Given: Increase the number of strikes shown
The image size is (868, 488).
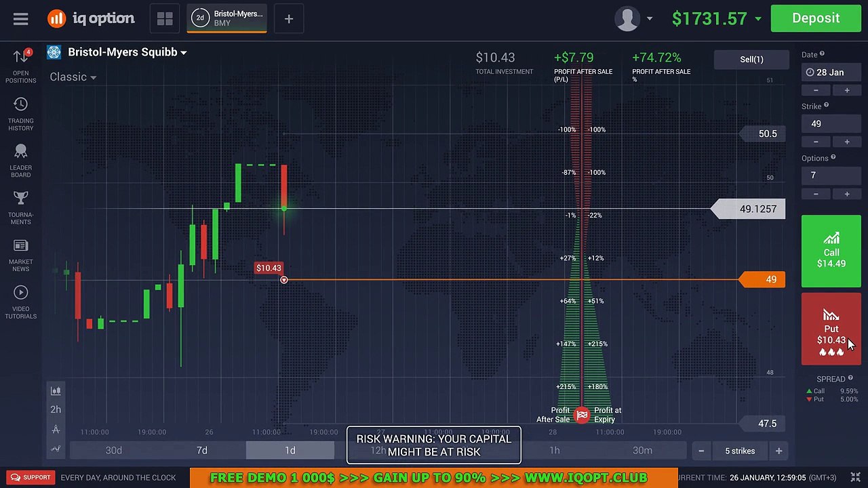Looking at the screenshot, I should pos(778,451).
